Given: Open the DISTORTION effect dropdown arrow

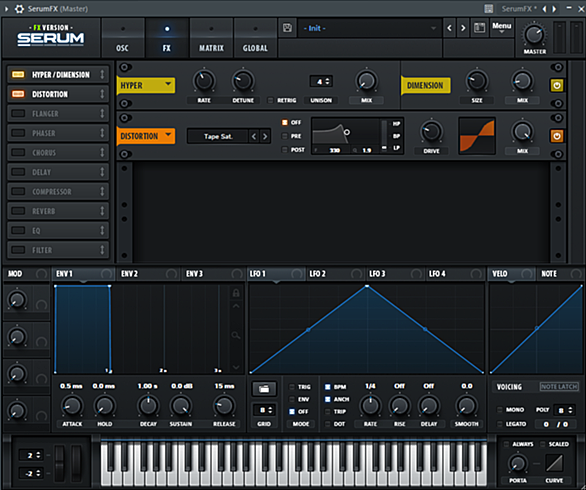Looking at the screenshot, I should click(168, 135).
